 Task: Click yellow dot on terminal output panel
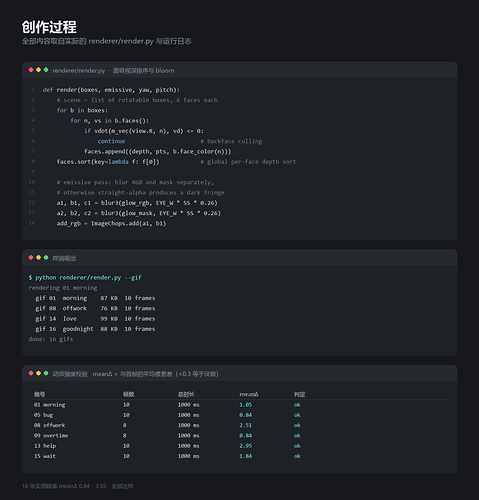38,258
